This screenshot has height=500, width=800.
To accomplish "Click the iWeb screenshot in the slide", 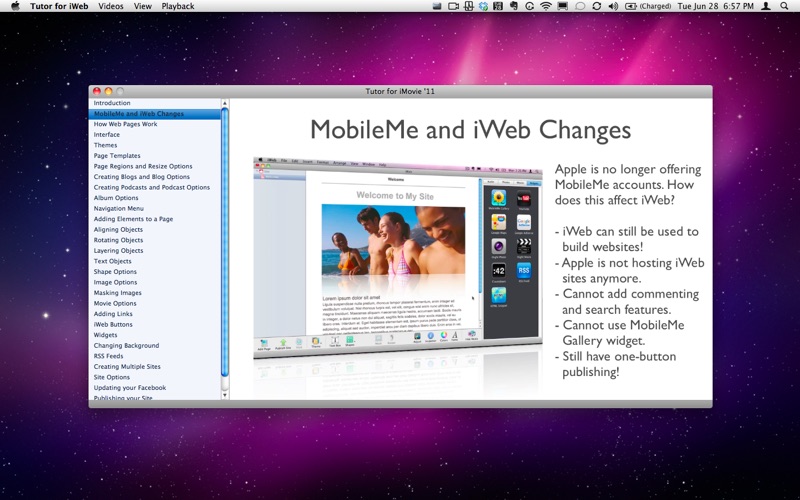I will (x=397, y=257).
